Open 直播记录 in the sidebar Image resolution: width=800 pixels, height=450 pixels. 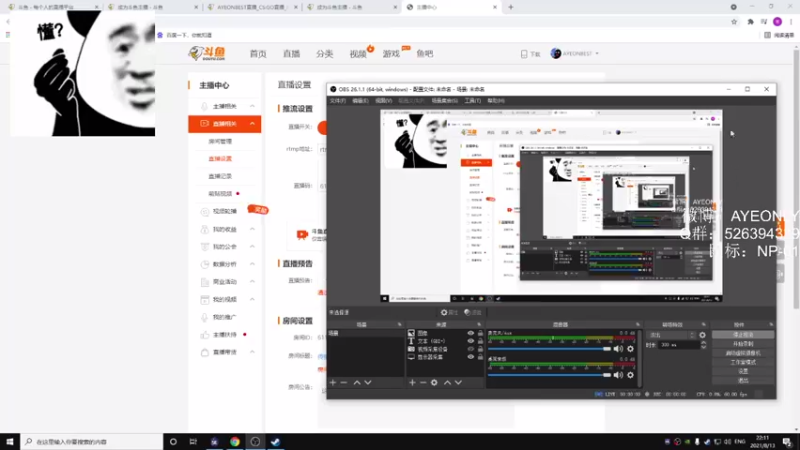click(220, 176)
